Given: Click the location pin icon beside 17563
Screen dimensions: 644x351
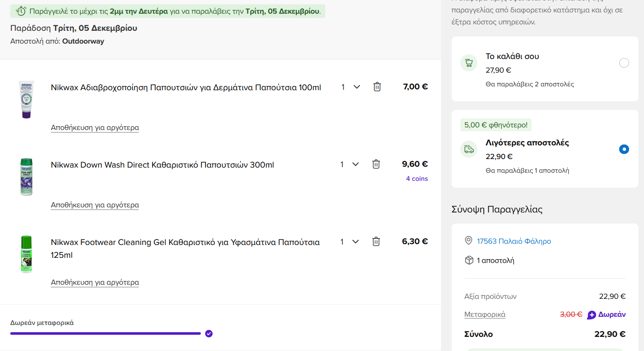Looking at the screenshot, I should point(468,241).
